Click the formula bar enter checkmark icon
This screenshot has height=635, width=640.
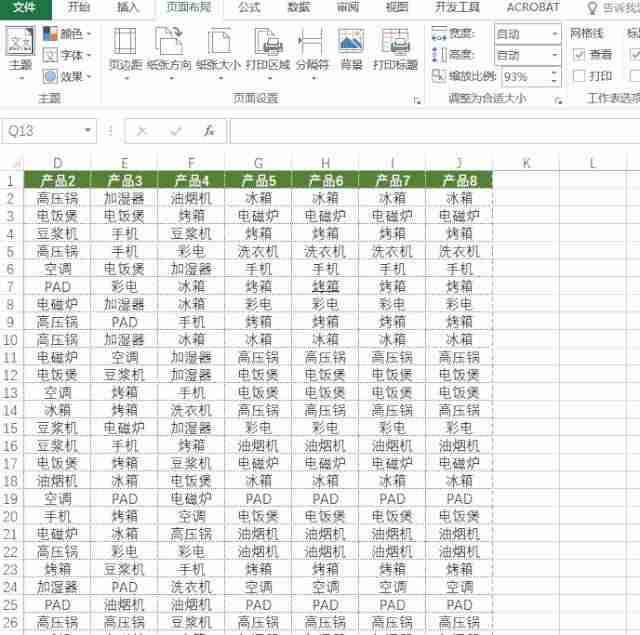coord(176,131)
